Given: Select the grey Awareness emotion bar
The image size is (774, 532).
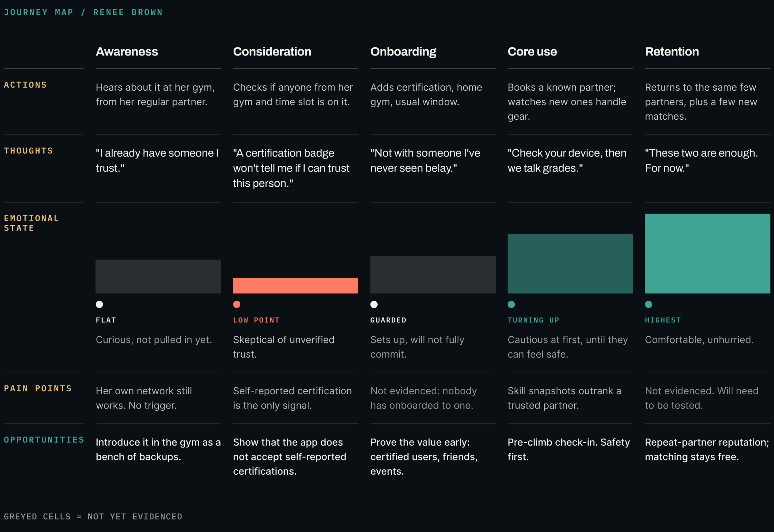Looking at the screenshot, I should pos(158,277).
